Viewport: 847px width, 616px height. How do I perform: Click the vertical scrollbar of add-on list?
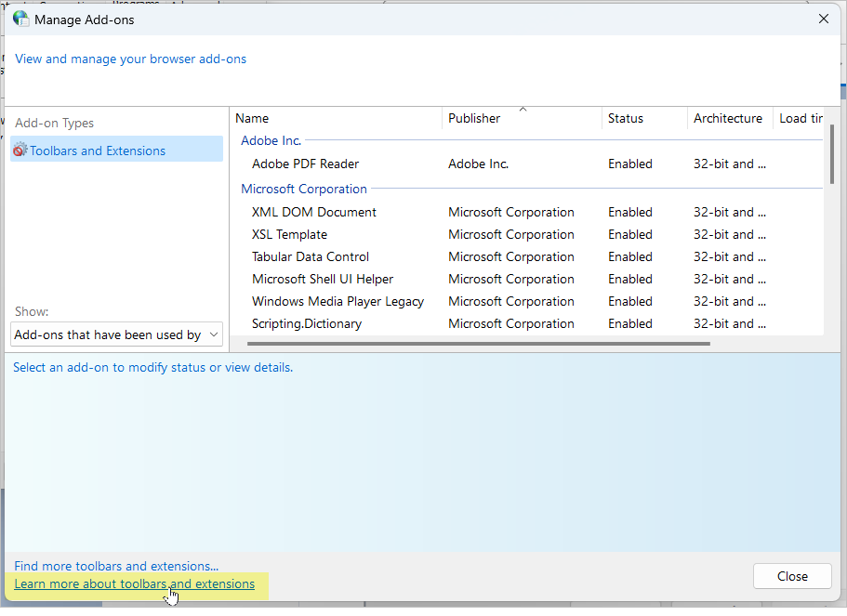coord(831,155)
